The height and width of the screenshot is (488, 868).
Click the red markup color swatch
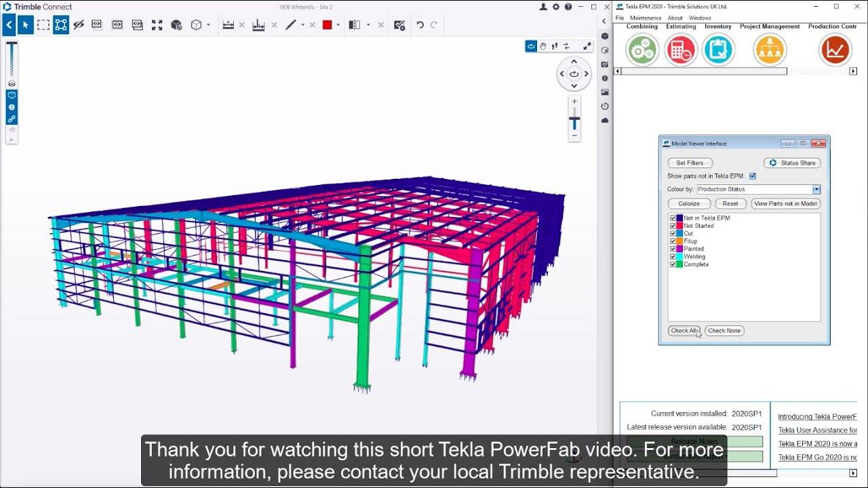327,24
